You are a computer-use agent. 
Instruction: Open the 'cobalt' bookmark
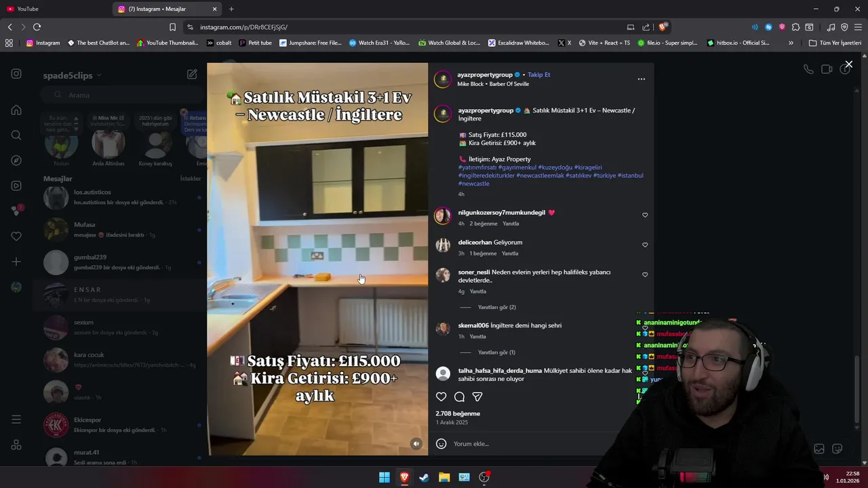point(219,43)
